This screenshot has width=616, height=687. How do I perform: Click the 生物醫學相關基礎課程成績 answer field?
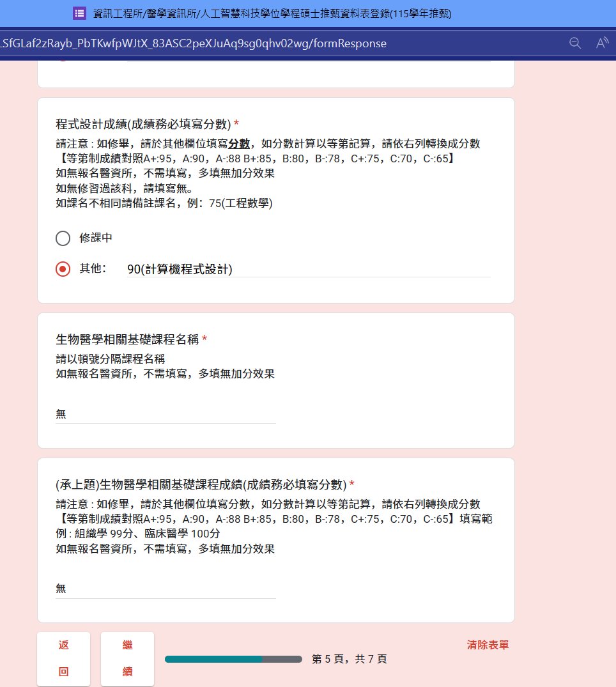point(166,589)
